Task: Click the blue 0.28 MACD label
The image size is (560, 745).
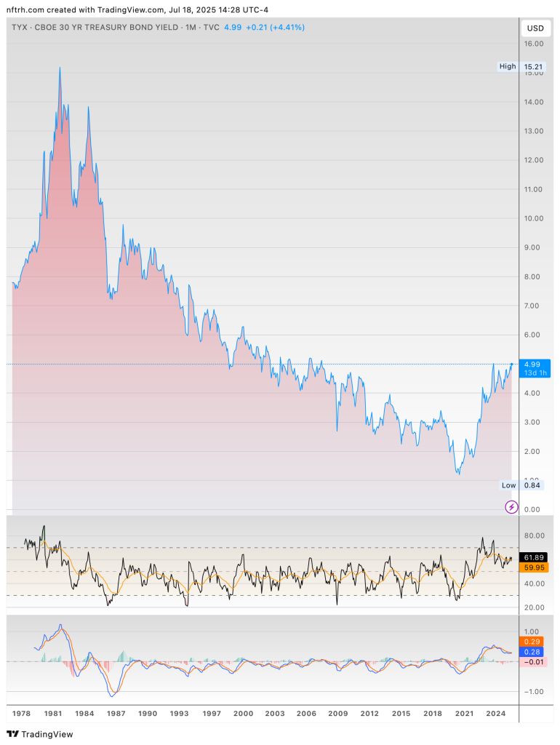Action: [532, 652]
